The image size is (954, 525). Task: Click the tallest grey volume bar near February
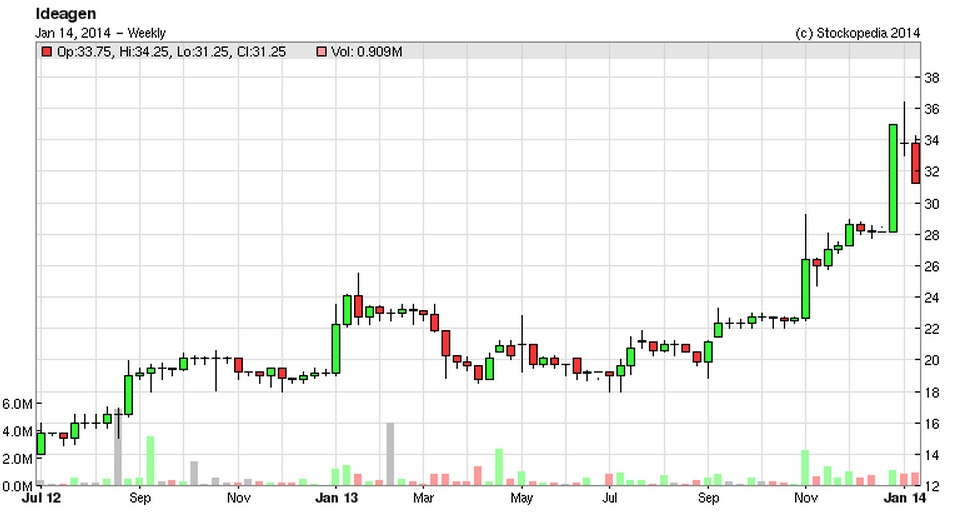[x=390, y=454]
